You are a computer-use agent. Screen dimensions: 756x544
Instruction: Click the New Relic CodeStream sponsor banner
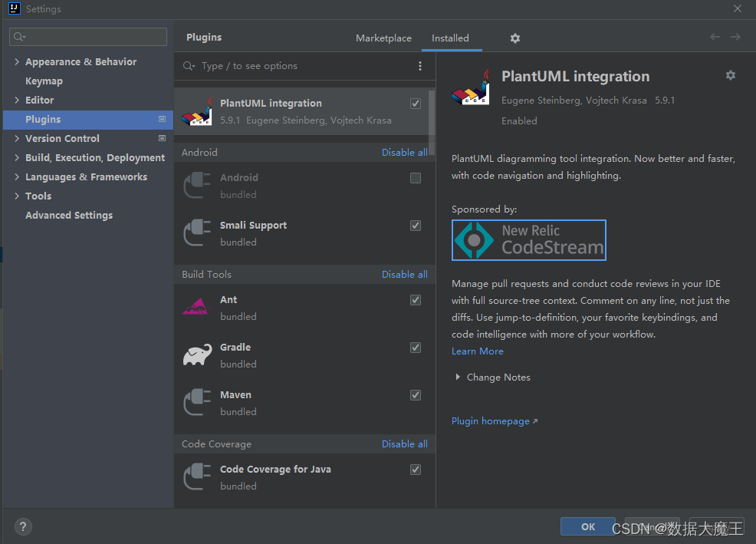click(529, 240)
